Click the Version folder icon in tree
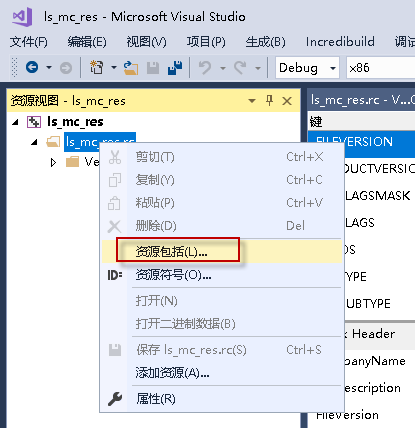Screen dimensions: 415x428 click(72, 162)
